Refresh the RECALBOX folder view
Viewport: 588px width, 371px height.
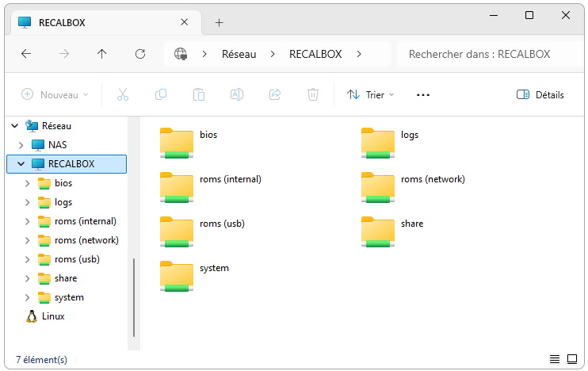[x=140, y=54]
